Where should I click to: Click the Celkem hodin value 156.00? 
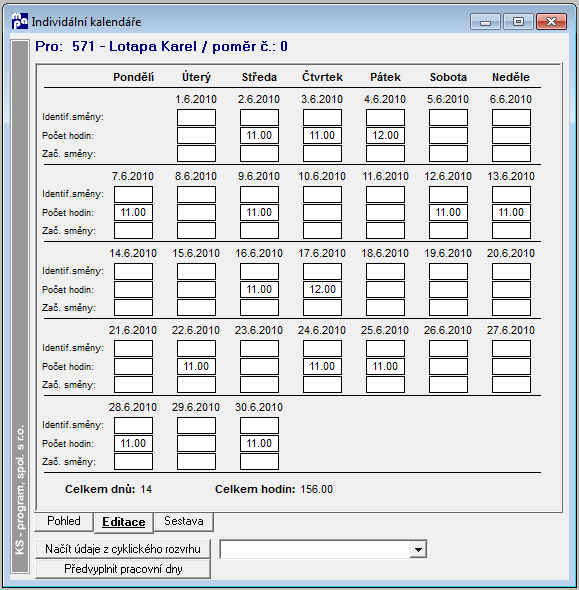coord(317,489)
